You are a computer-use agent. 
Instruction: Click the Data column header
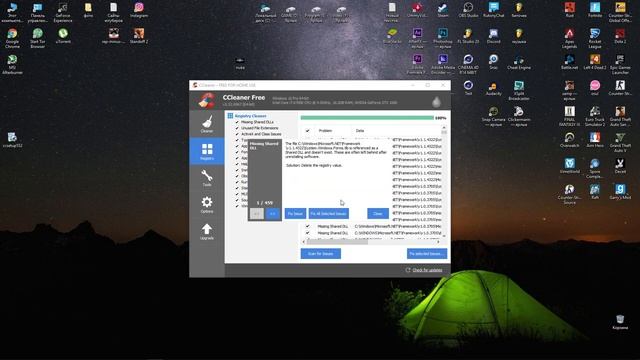(360, 131)
